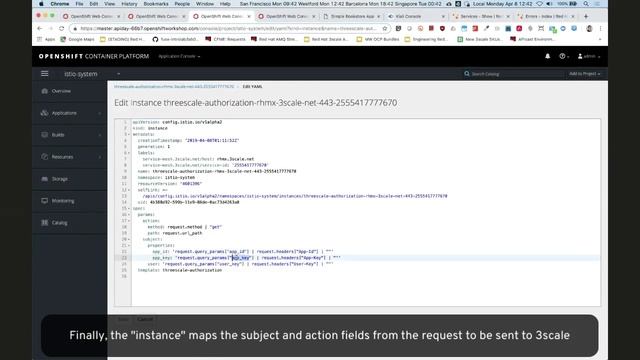Click the highlighted app_key text on line 23

241,258
